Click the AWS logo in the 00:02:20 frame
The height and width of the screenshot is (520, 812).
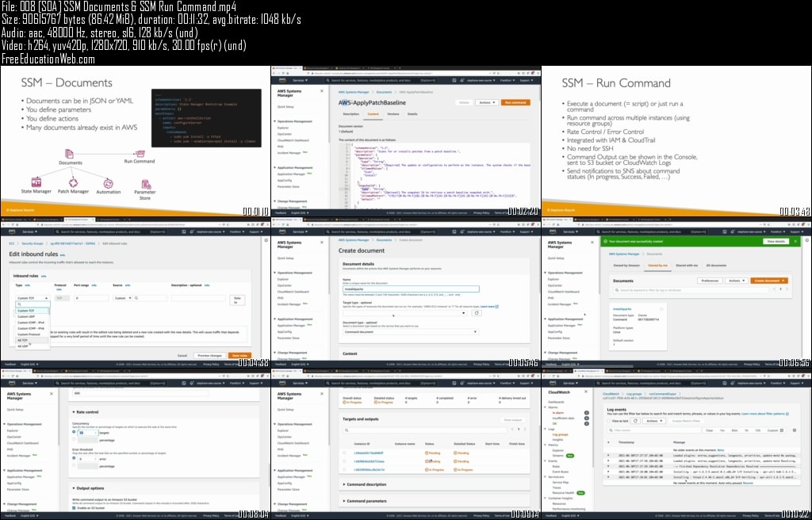click(x=282, y=80)
